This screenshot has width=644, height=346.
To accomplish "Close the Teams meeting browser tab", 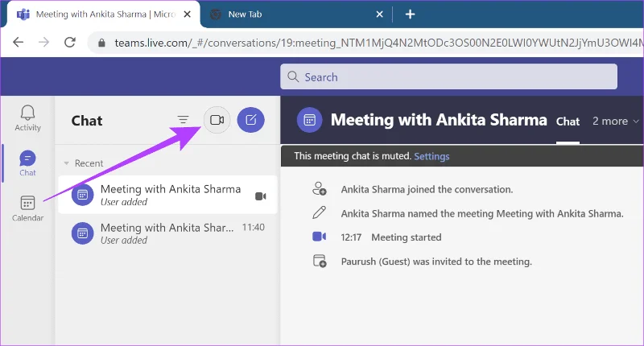I will pyautogui.click(x=188, y=14).
